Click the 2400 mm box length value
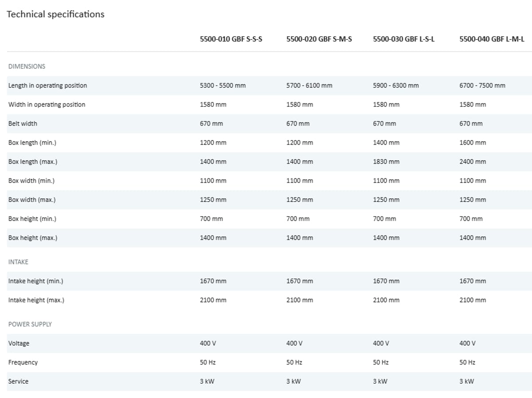Screen dimensions: 532x398 coord(473,162)
